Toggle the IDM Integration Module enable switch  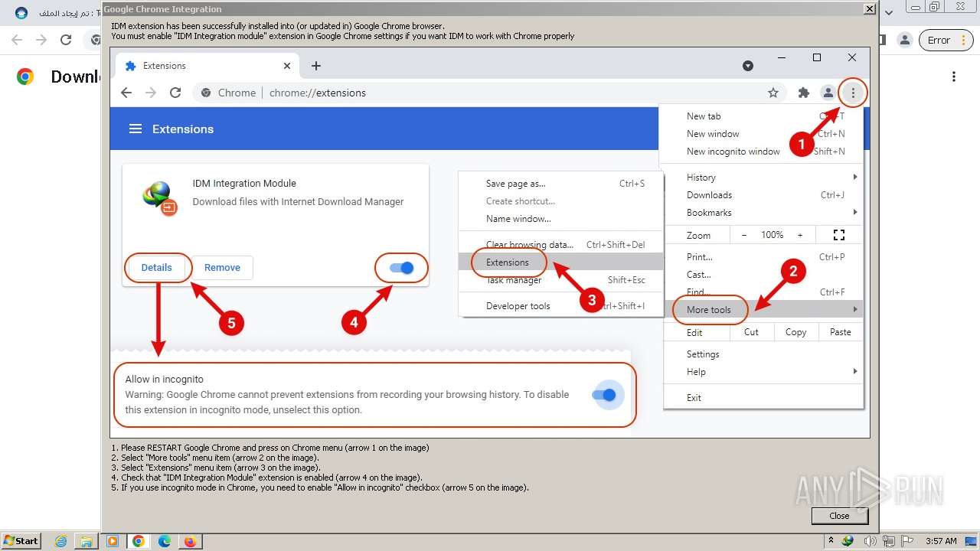click(401, 268)
